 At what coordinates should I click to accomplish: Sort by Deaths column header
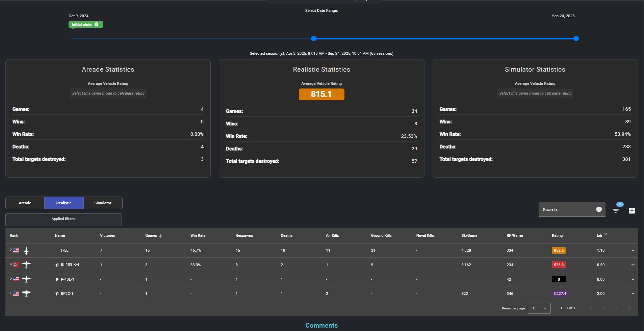coord(287,235)
